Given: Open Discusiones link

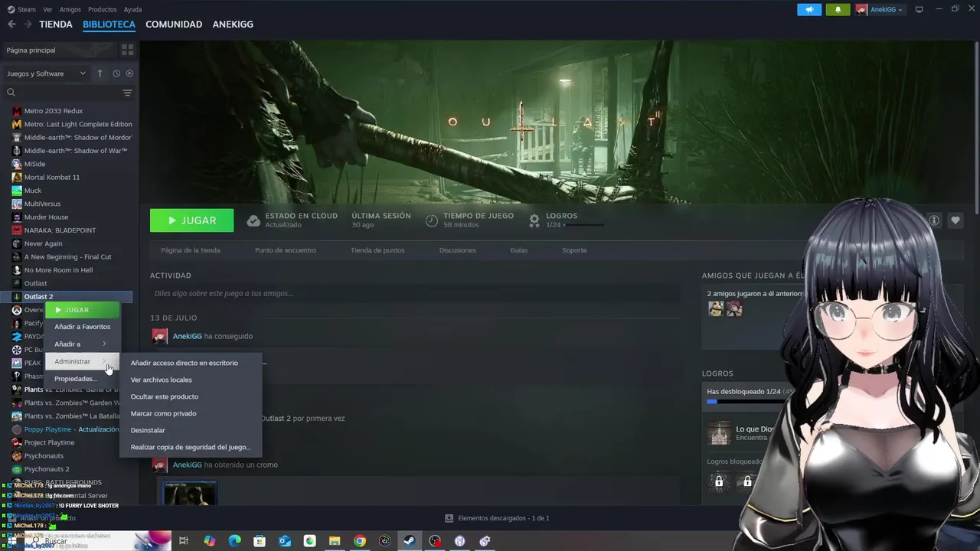Looking at the screenshot, I should pyautogui.click(x=458, y=250).
